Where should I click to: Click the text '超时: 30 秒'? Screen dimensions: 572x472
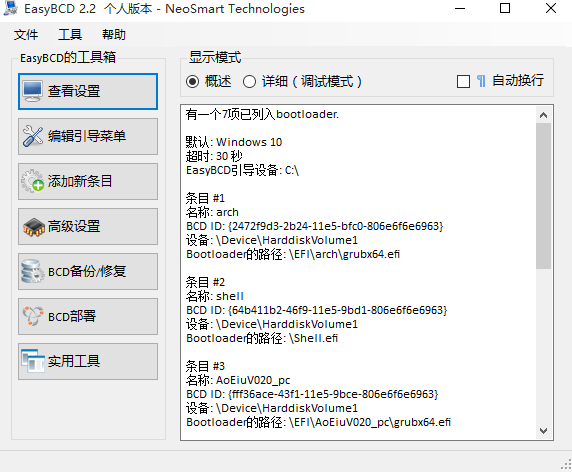tap(214, 156)
